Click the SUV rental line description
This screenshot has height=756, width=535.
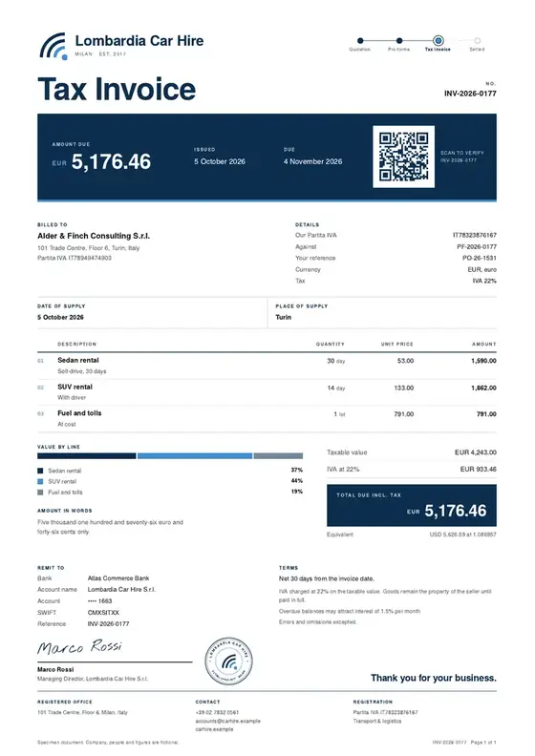pos(75,387)
